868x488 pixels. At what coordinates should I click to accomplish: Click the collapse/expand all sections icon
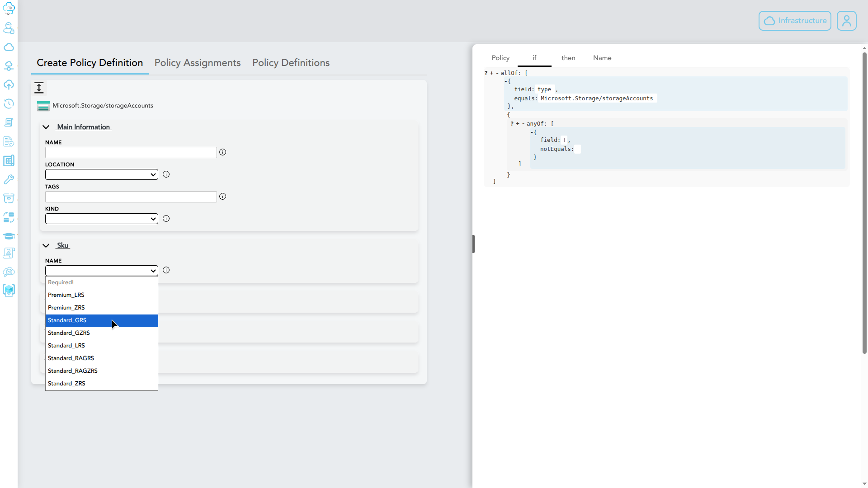[39, 88]
